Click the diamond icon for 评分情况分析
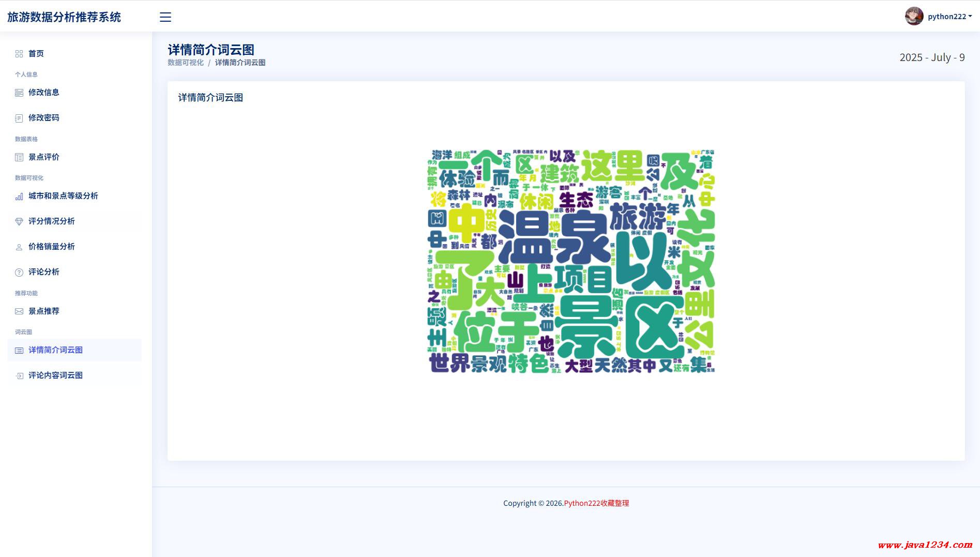This screenshot has width=980, height=557. point(19,221)
